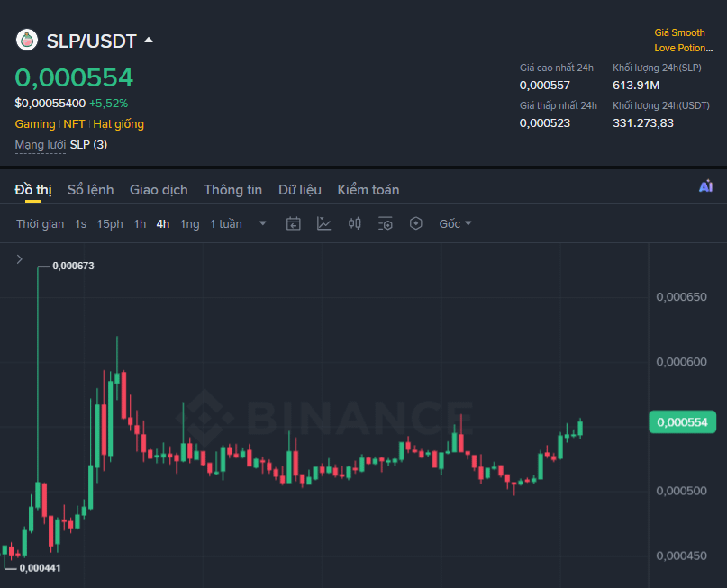This screenshot has width=727, height=588.
Task: Open the chart display settings icon
Action: coord(386,224)
